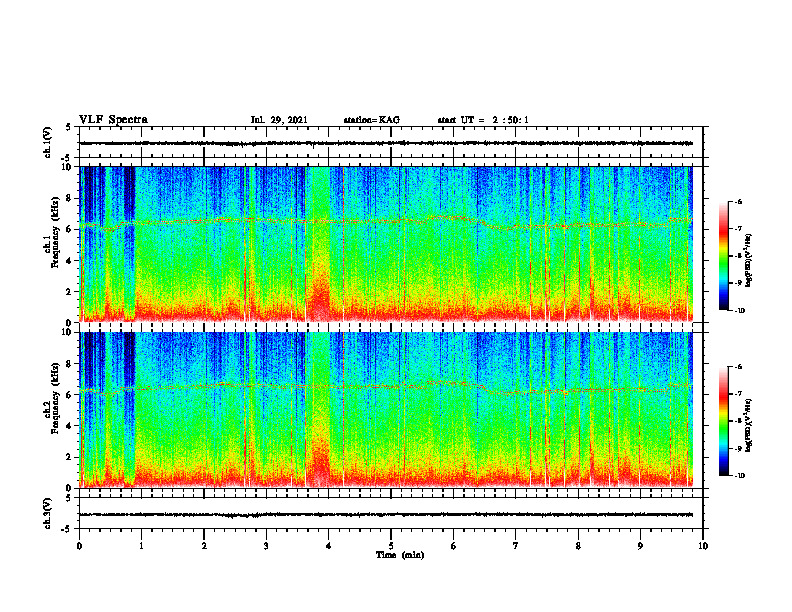Click time-axis tick label "6"
The height and width of the screenshot is (612, 792).
[x=453, y=546]
